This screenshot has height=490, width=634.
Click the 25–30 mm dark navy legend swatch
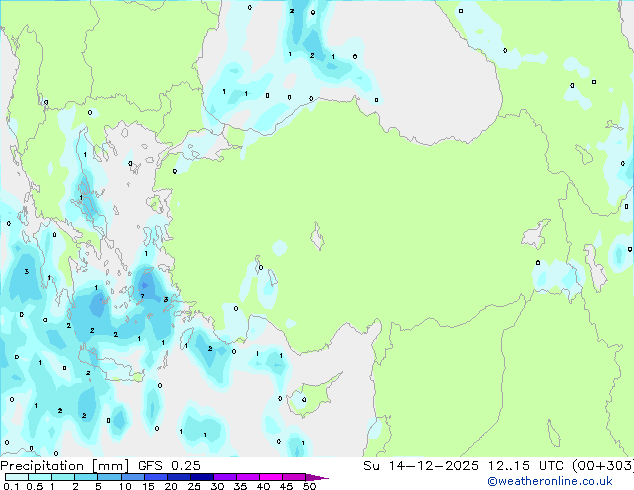(202, 477)
